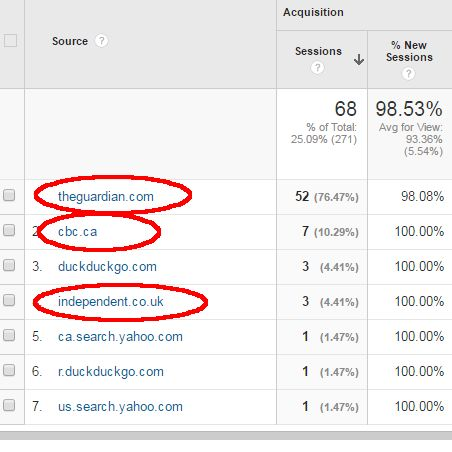Open the independent.co.uk source link
This screenshot has height=452, width=452.
[111, 302]
